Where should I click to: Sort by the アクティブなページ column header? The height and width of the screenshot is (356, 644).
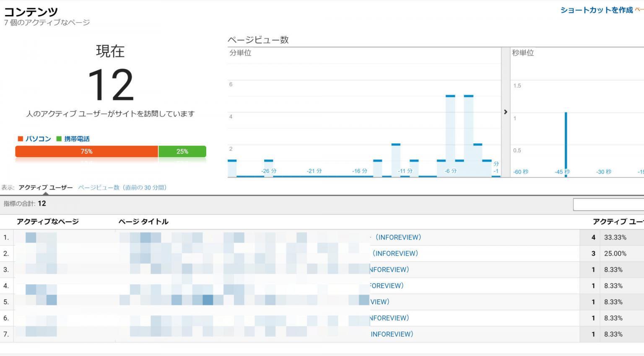[x=47, y=222]
